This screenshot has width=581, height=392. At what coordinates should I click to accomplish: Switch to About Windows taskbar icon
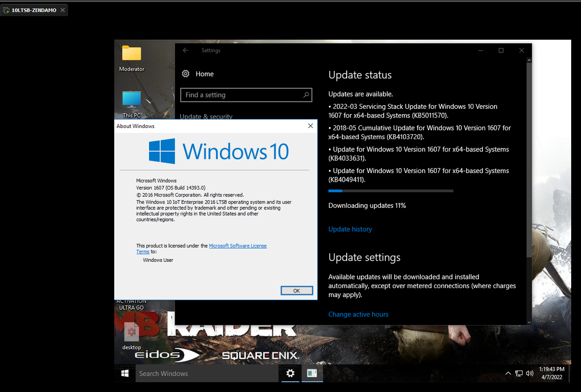pos(312,373)
